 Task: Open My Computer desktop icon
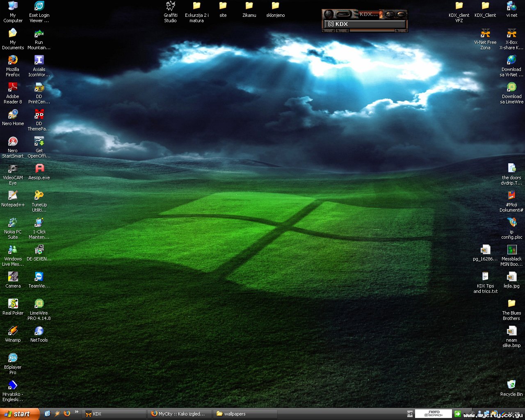pos(13,11)
